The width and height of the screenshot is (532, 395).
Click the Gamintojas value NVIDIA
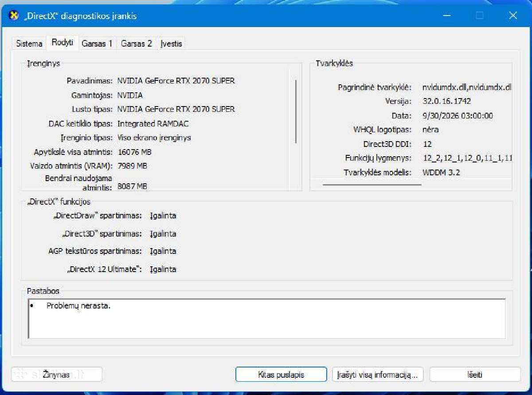(130, 95)
